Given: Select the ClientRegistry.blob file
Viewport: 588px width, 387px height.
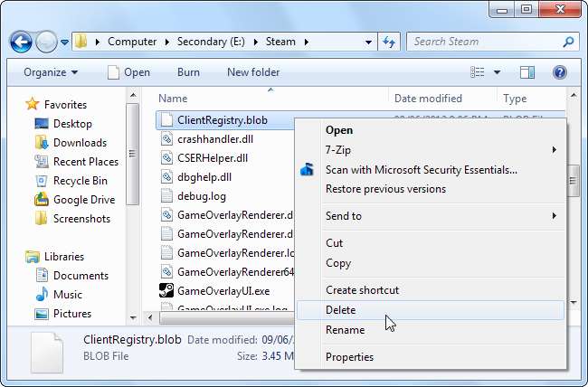Looking at the screenshot, I should pyautogui.click(x=222, y=120).
